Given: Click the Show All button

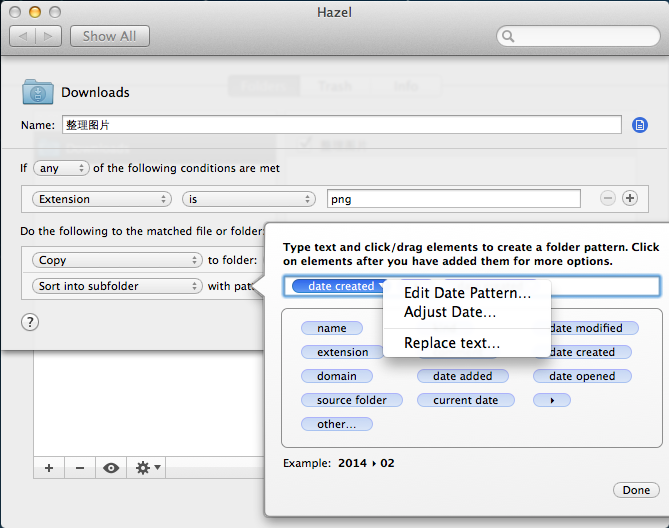Looking at the screenshot, I should [110, 36].
